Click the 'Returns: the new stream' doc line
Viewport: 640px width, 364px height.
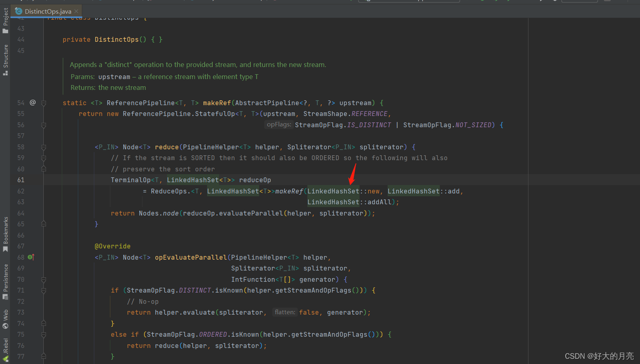[x=108, y=87]
